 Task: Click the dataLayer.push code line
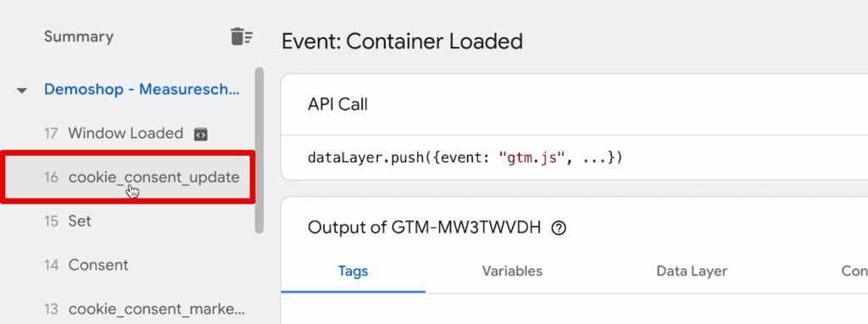click(x=465, y=159)
